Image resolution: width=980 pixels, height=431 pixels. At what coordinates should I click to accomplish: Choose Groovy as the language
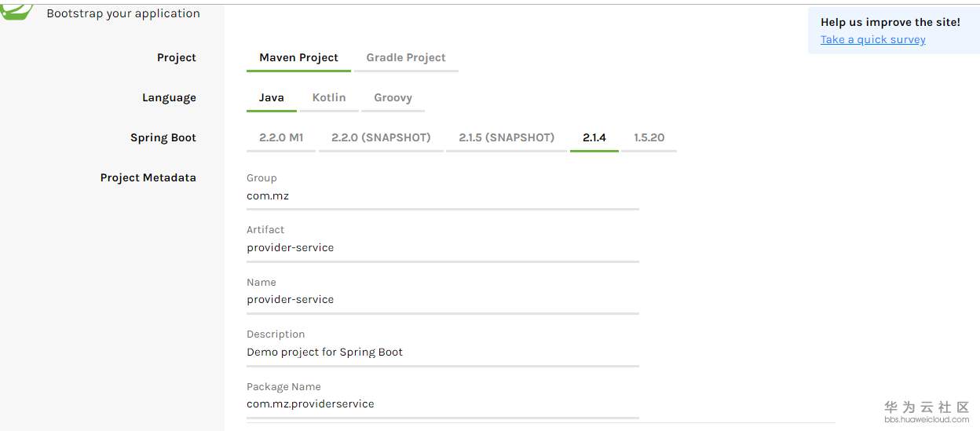(393, 97)
